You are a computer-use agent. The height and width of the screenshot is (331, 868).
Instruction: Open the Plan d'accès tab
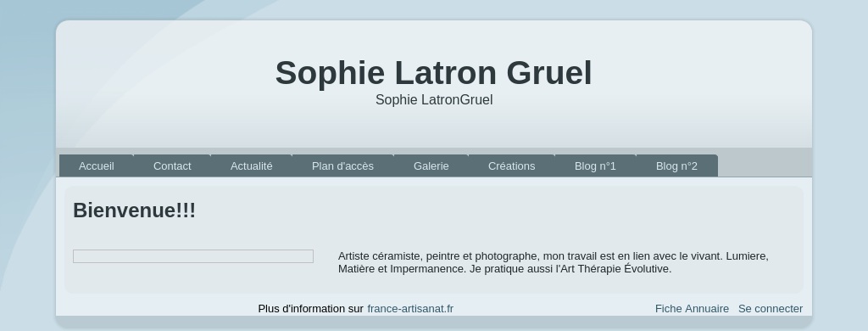pos(342,165)
